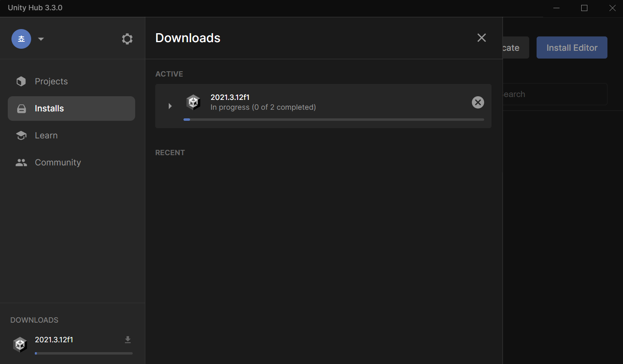Click the Learn graduation cap icon
This screenshot has width=623, height=364.
(21, 136)
